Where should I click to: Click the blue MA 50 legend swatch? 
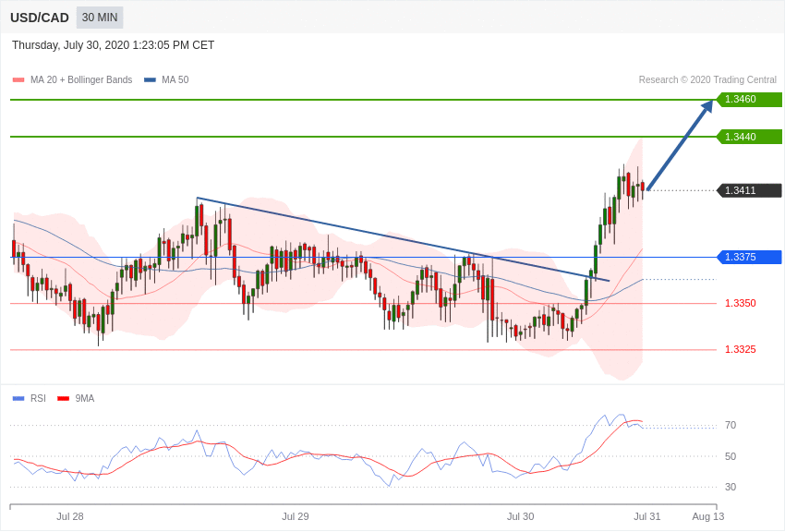(150, 80)
